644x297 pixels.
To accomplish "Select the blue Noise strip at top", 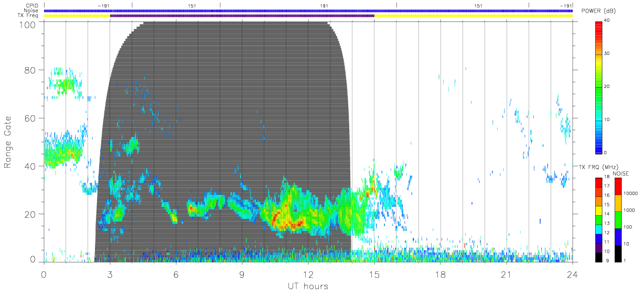I will pos(308,10).
